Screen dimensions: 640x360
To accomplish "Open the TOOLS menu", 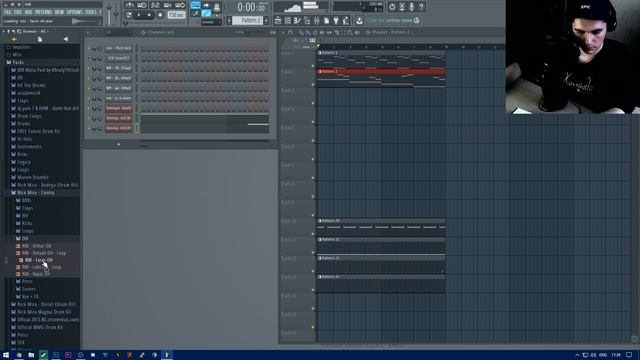I will pyautogui.click(x=91, y=12).
